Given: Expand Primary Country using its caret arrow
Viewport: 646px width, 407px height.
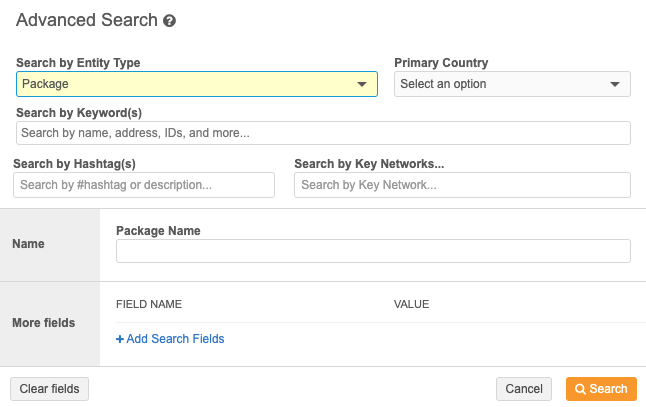Looking at the screenshot, I should pyautogui.click(x=615, y=84).
